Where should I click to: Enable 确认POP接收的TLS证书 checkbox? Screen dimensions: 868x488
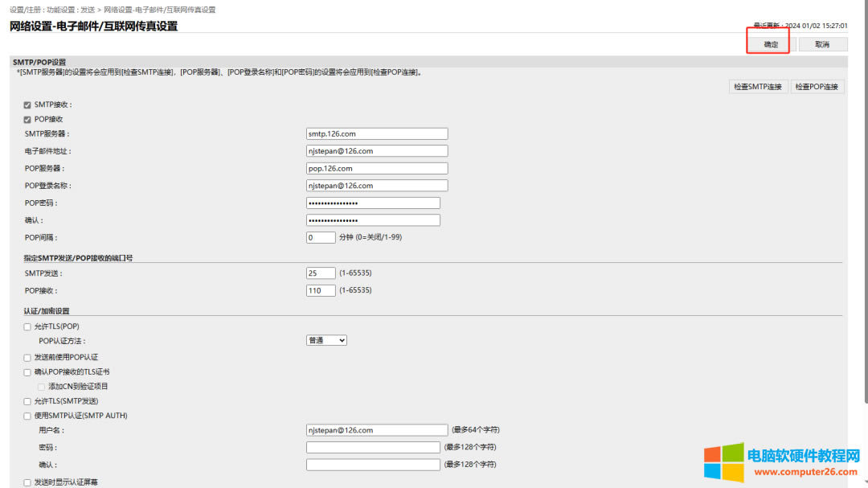[x=27, y=372]
